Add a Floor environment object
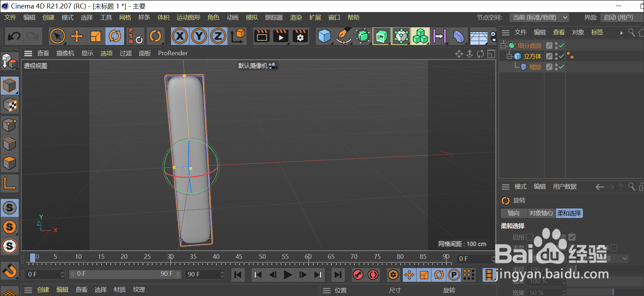The width and height of the screenshot is (644, 296). click(478, 37)
